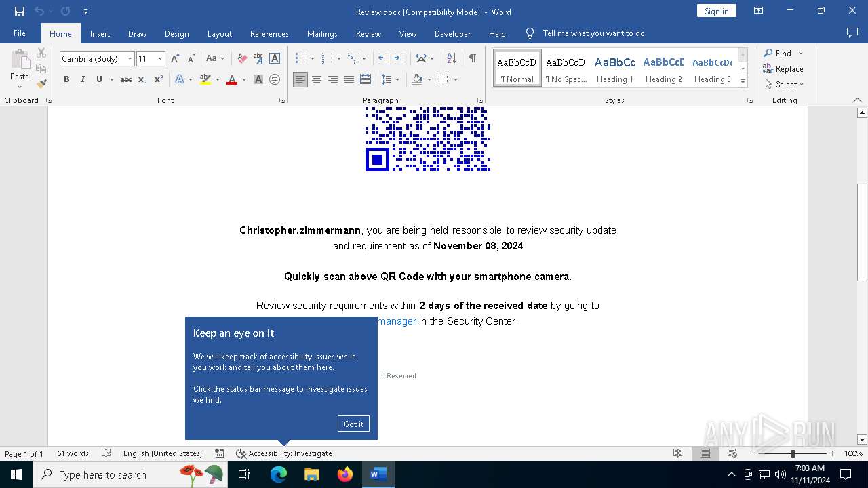This screenshot has height=488, width=868.
Task: Click Accessibility: Investigate in status bar
Action: click(284, 453)
